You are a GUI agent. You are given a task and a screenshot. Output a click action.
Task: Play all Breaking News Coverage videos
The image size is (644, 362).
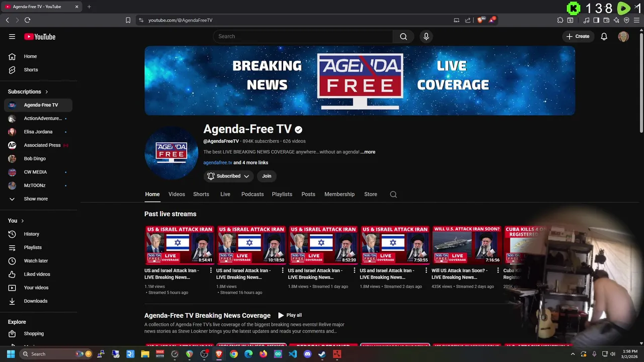[290, 315]
